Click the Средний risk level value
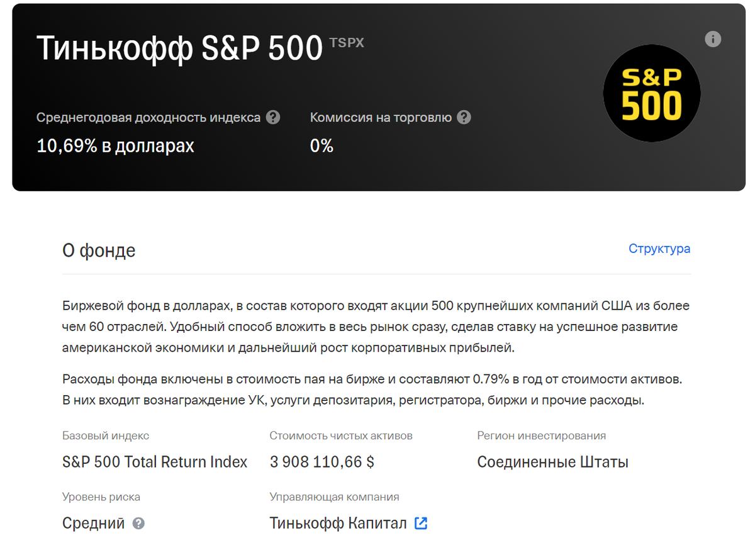The image size is (755, 560). point(94,524)
